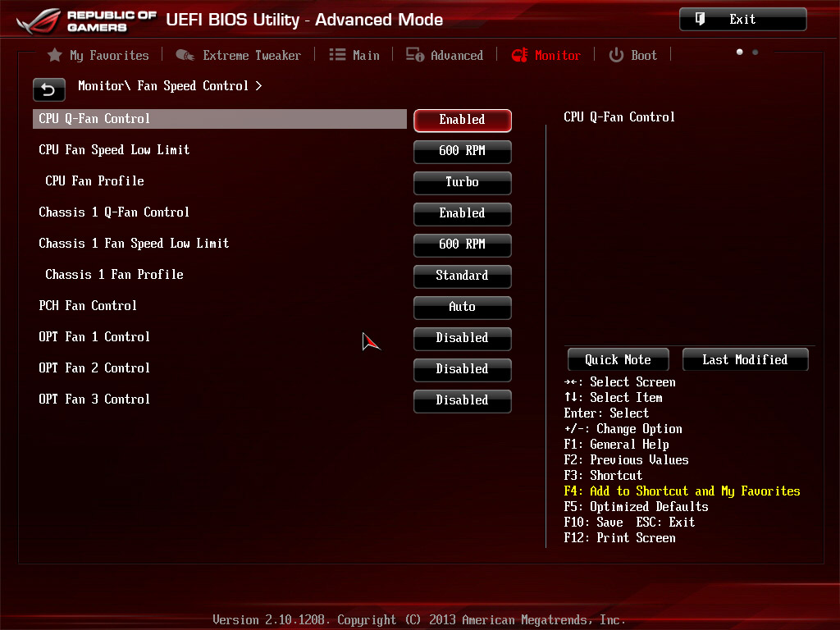The height and width of the screenshot is (630, 840).
Task: Select PCH Fan Control label
Action: [x=88, y=305]
